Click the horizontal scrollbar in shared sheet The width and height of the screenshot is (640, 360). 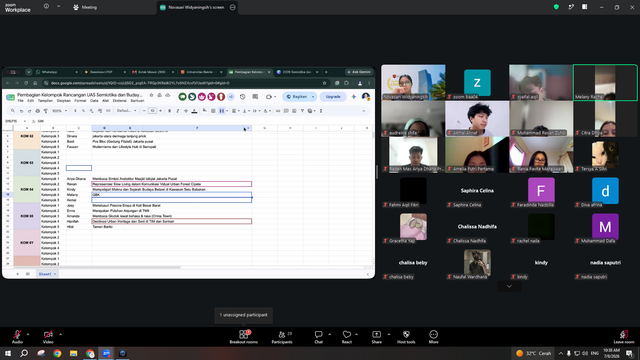98,267
